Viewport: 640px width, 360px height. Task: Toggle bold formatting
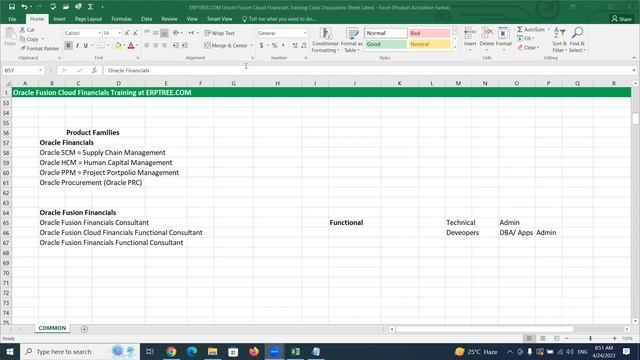point(68,45)
